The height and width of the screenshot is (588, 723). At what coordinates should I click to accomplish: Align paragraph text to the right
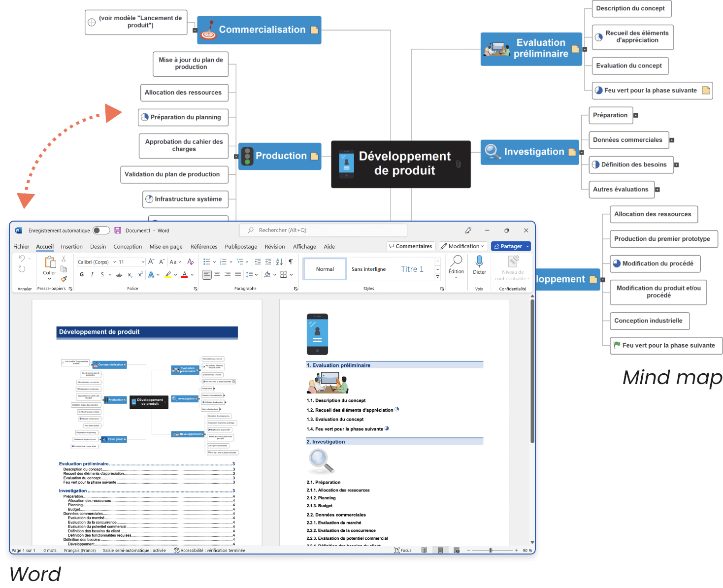[x=228, y=275]
